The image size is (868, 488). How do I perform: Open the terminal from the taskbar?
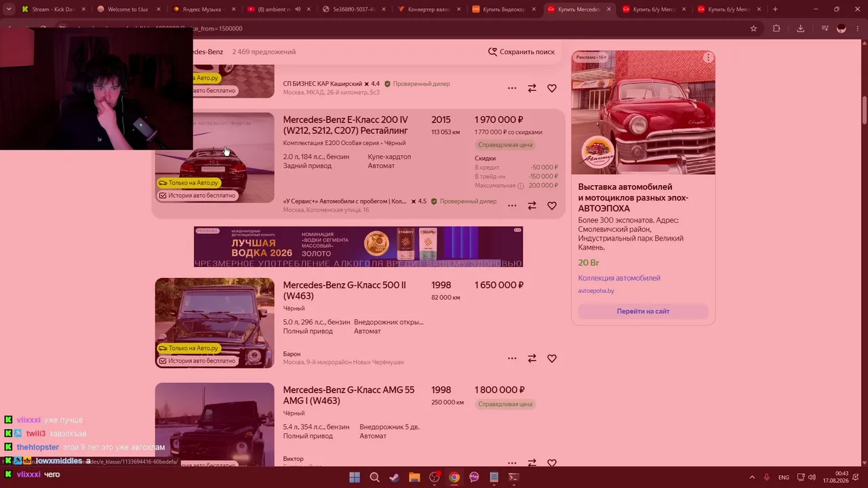click(x=513, y=477)
